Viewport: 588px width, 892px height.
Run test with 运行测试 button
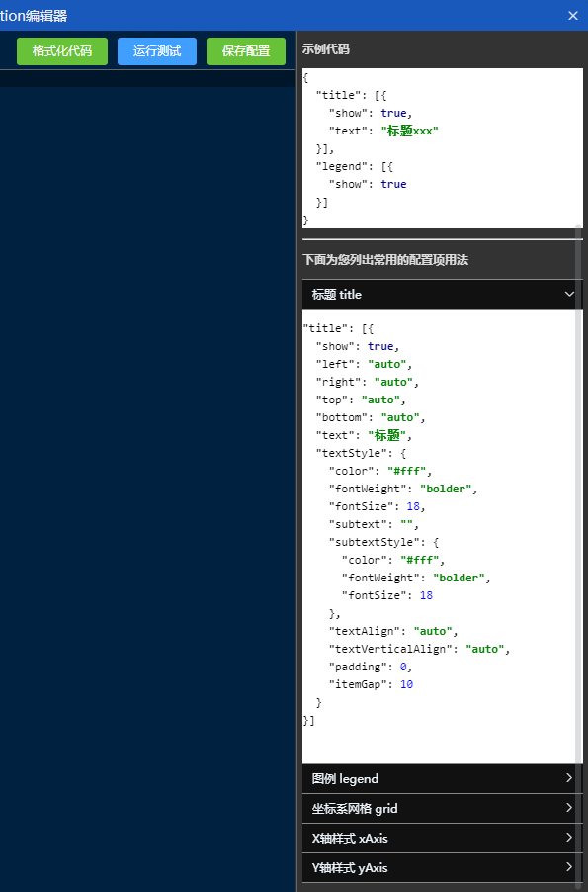click(157, 51)
